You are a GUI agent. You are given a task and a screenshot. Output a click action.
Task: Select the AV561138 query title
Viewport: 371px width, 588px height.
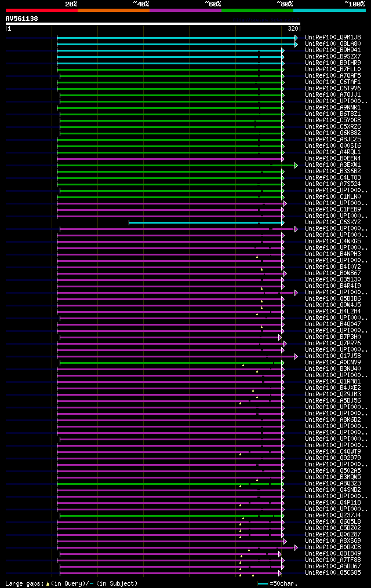pyautogui.click(x=22, y=19)
